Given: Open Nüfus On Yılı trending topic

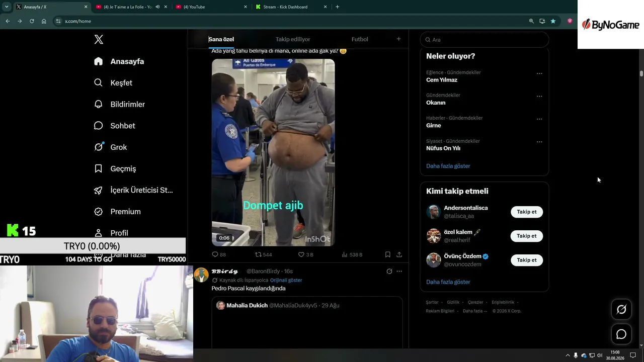Looking at the screenshot, I should [443, 148].
